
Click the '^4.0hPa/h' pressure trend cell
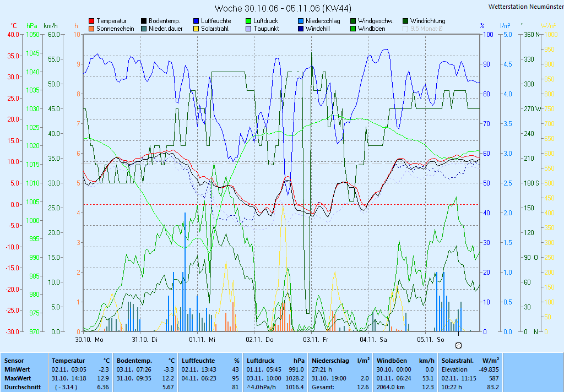(x=261, y=388)
